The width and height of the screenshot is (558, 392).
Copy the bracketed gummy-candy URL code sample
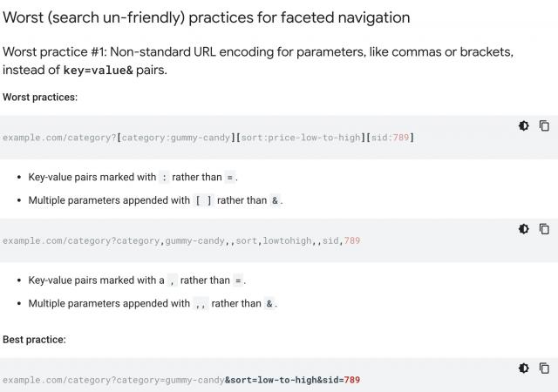point(544,126)
